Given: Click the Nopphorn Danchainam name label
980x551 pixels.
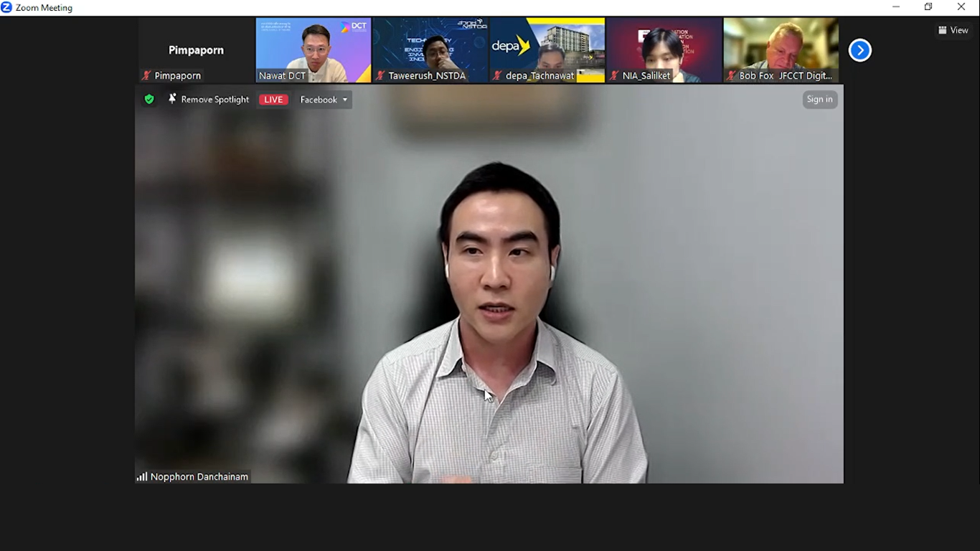Looking at the screenshot, I should click(199, 476).
